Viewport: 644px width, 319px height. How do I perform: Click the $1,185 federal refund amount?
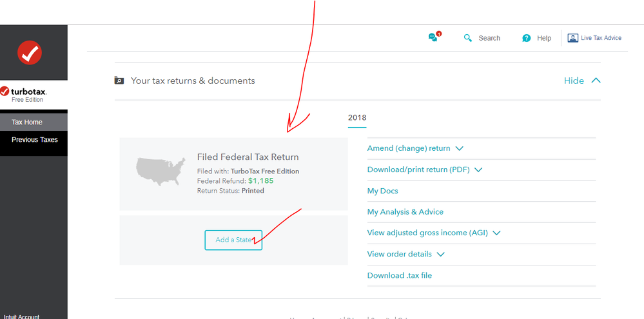[x=261, y=180]
